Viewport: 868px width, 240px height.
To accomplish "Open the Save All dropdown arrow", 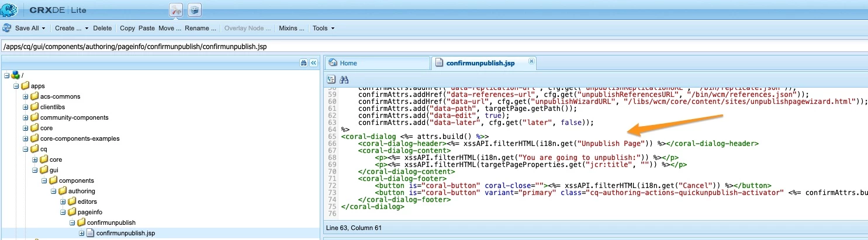I will click(x=44, y=28).
